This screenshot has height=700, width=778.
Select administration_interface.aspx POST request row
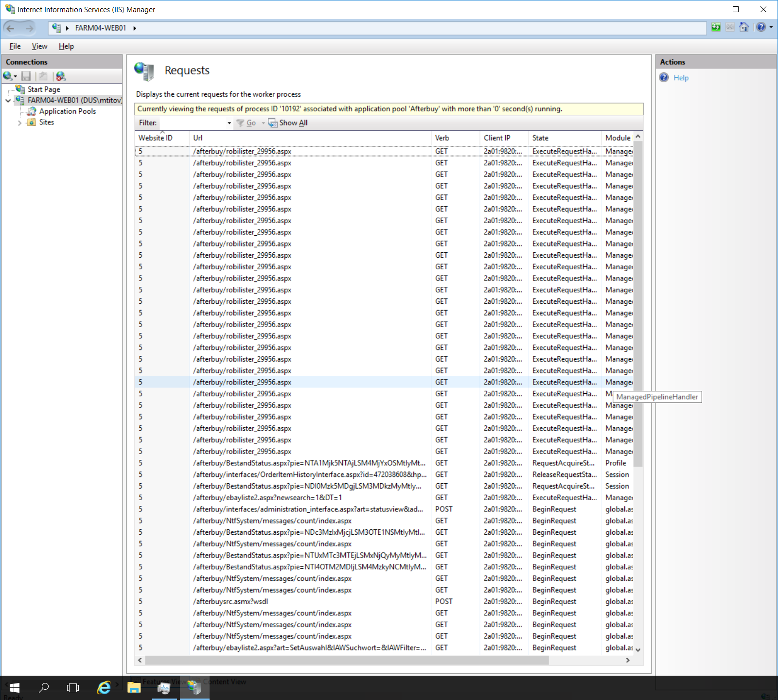coord(384,509)
